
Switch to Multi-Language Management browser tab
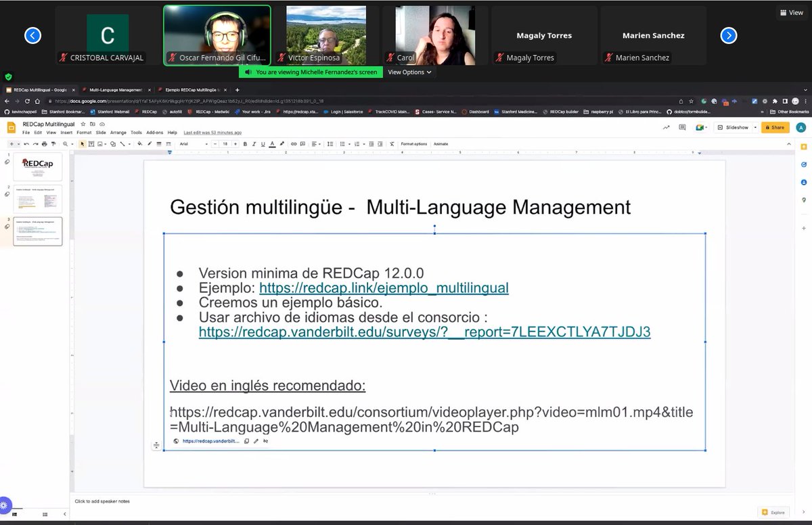[x=115, y=89]
